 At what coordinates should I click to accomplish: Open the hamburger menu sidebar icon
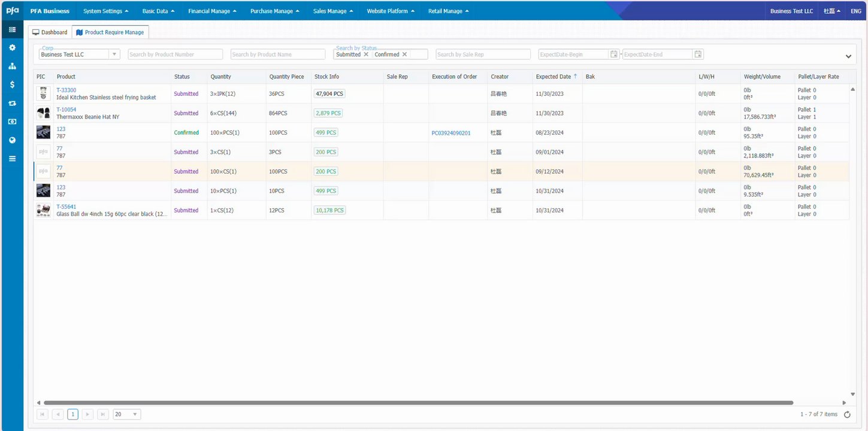pos(12,159)
